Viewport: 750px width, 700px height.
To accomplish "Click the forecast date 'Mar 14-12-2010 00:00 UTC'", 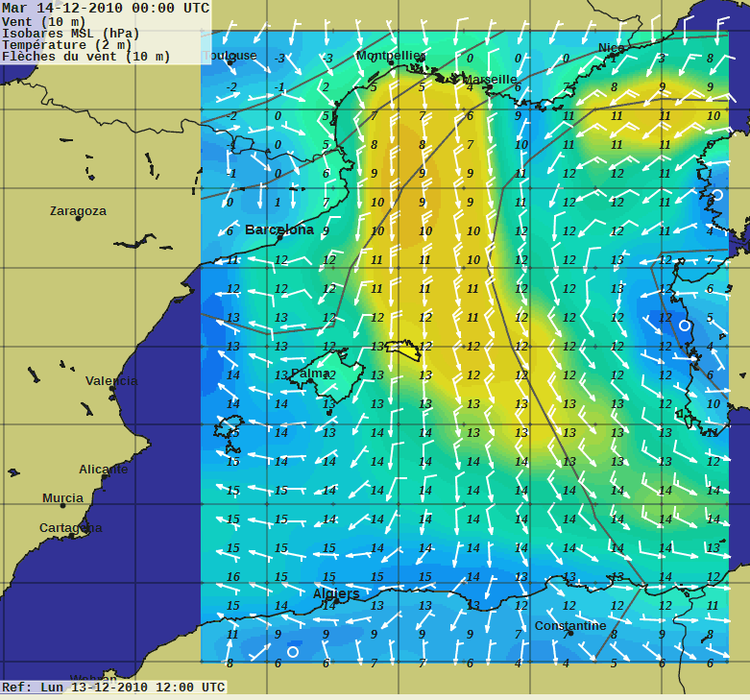I will point(106,8).
